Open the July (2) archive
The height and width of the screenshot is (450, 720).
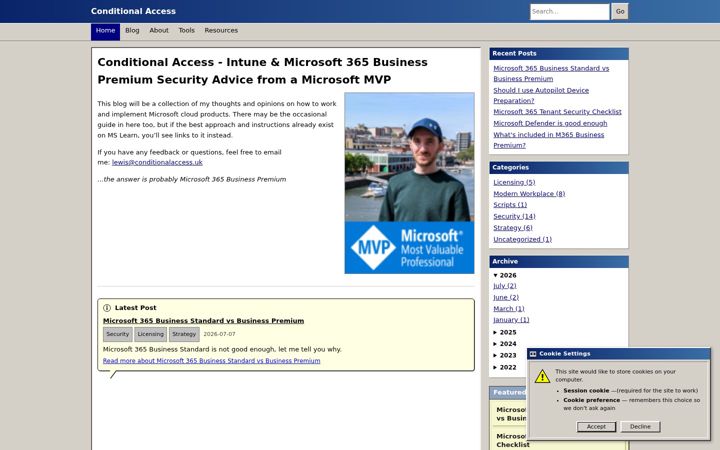(x=505, y=286)
